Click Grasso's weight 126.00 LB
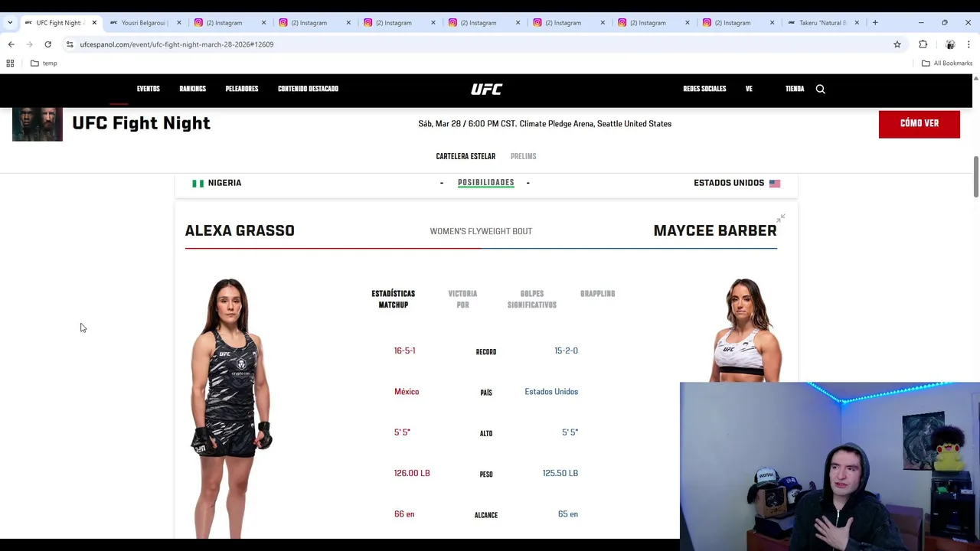The width and height of the screenshot is (980, 551). 412,473
